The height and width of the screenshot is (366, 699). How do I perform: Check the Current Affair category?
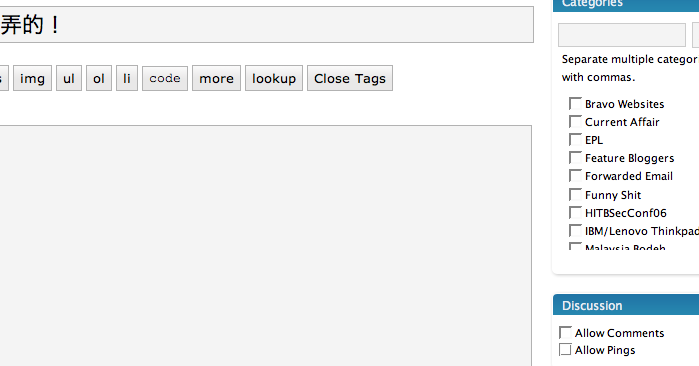576,122
